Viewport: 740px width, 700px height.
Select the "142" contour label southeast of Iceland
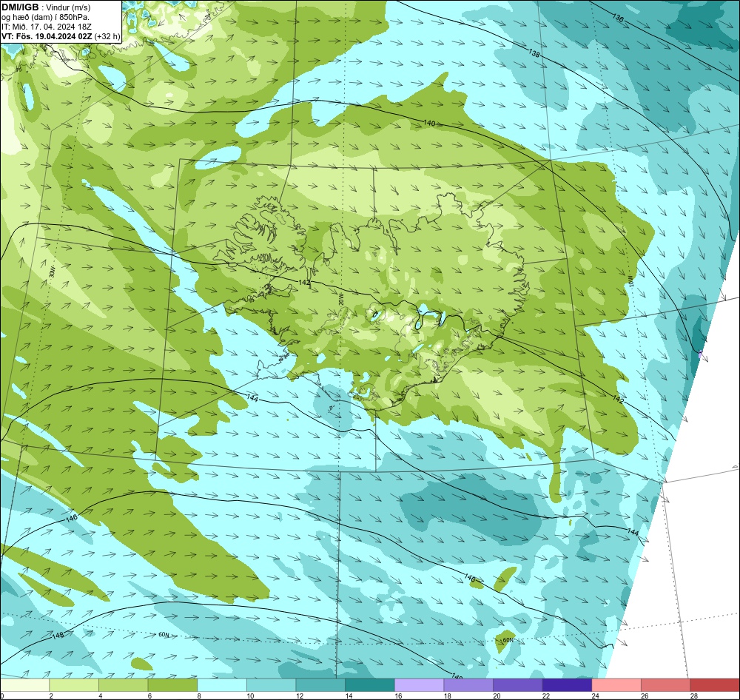(x=618, y=400)
